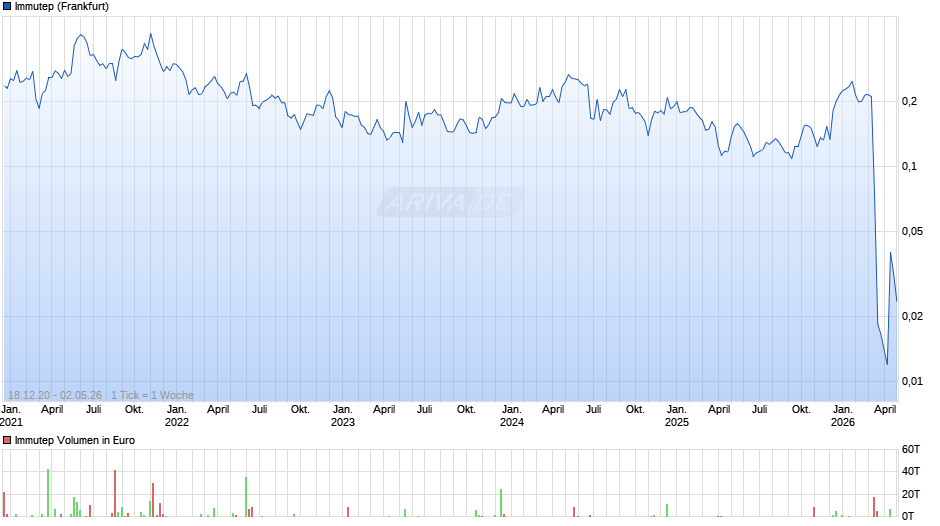Click the 'Immutep Volumen in Euro' label

point(75,440)
